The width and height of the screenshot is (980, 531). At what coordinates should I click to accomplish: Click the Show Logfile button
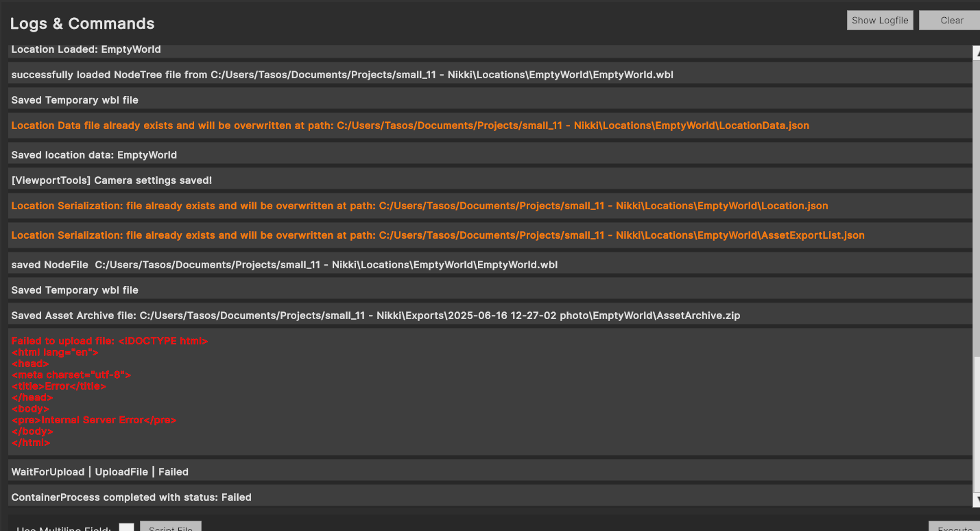(880, 21)
